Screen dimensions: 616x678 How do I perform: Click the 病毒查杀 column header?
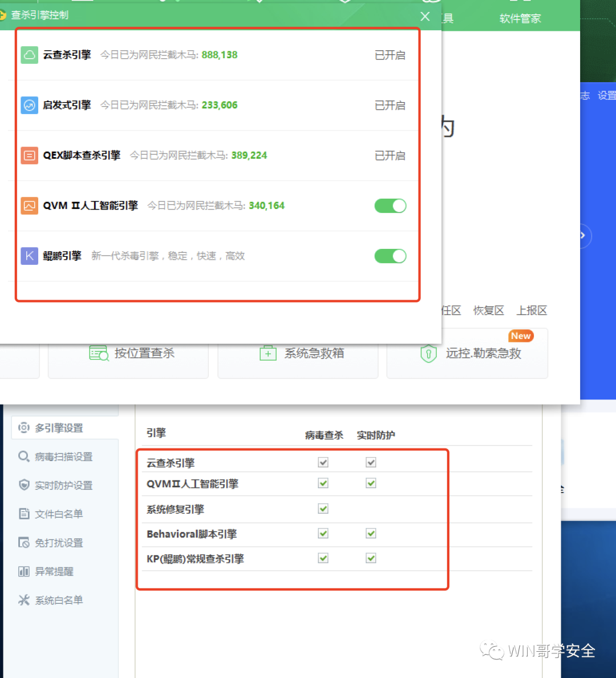tap(324, 435)
